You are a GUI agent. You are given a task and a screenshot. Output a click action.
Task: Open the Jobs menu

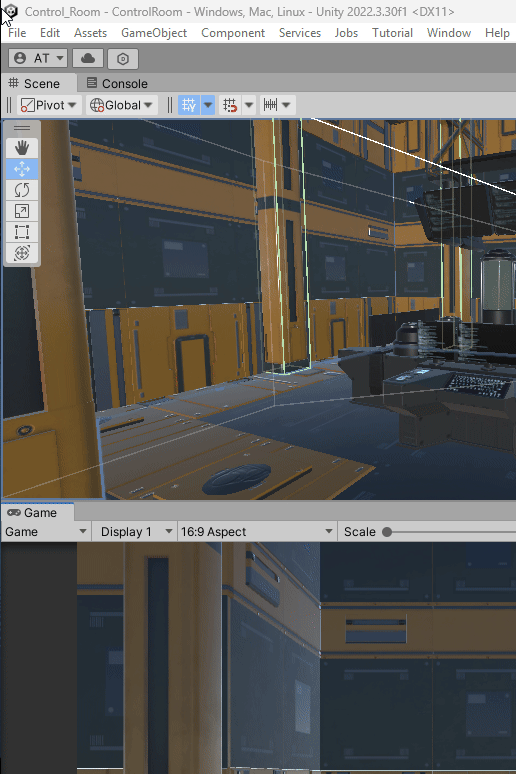point(346,33)
